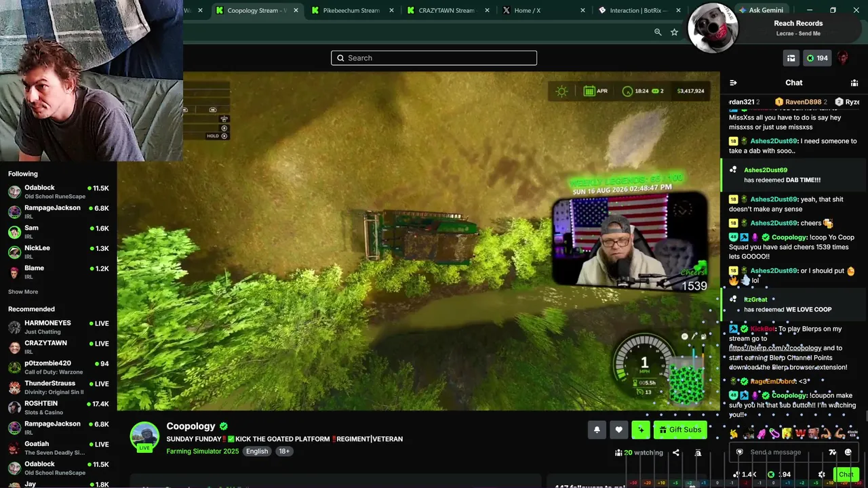This screenshot has height=488, width=868.
Task: Click RageEmDobro username in chat
Action: coord(773,382)
